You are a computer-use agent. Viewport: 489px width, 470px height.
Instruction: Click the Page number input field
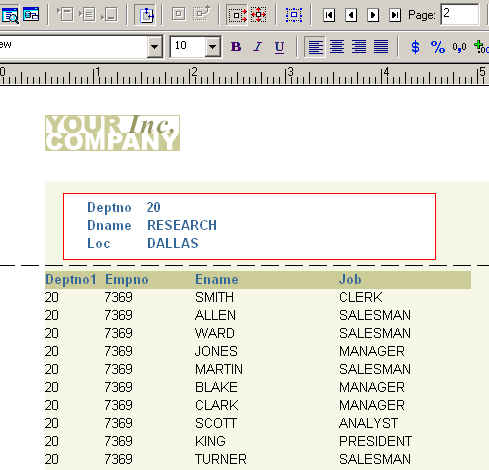460,14
